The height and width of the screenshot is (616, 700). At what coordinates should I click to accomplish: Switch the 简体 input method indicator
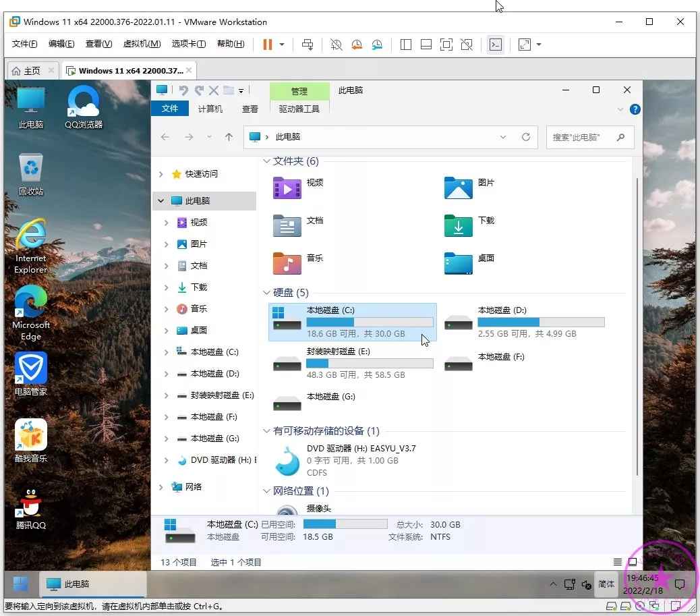pyautogui.click(x=606, y=584)
